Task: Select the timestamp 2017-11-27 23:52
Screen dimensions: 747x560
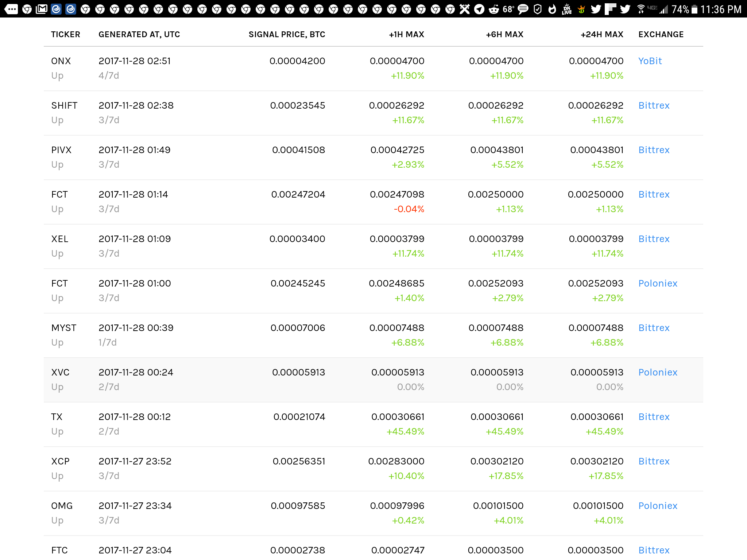Action: tap(135, 461)
